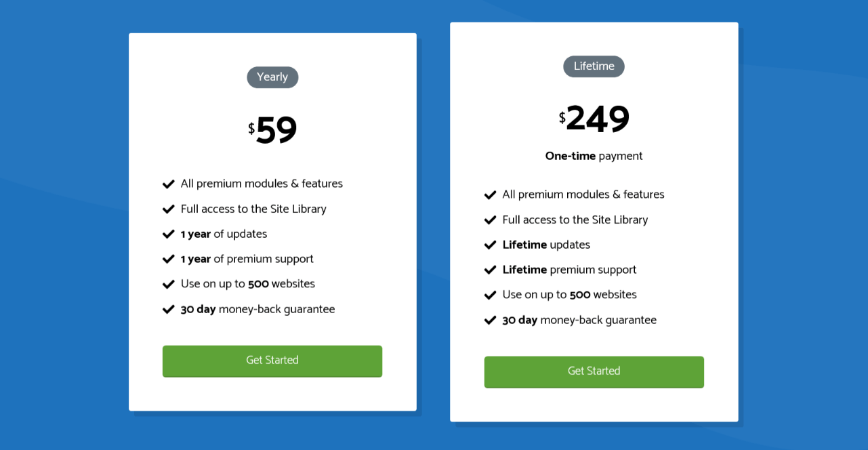Screen dimensions: 868x450
Task: Click checkmark next to 1 year of updates
Action: (x=169, y=234)
